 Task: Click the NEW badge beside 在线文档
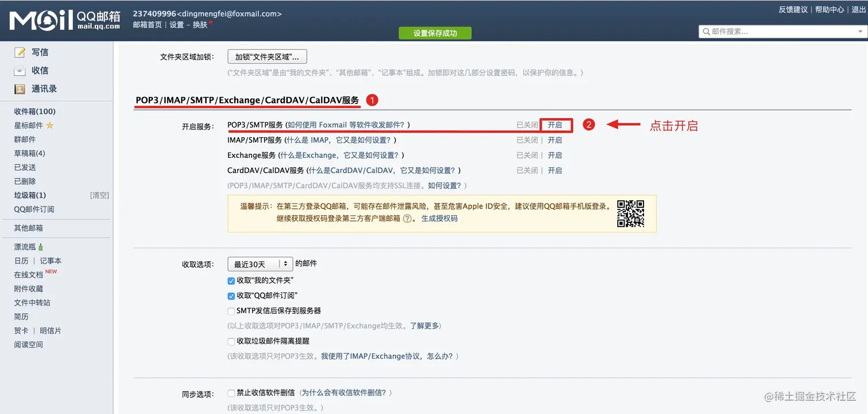pos(51,271)
